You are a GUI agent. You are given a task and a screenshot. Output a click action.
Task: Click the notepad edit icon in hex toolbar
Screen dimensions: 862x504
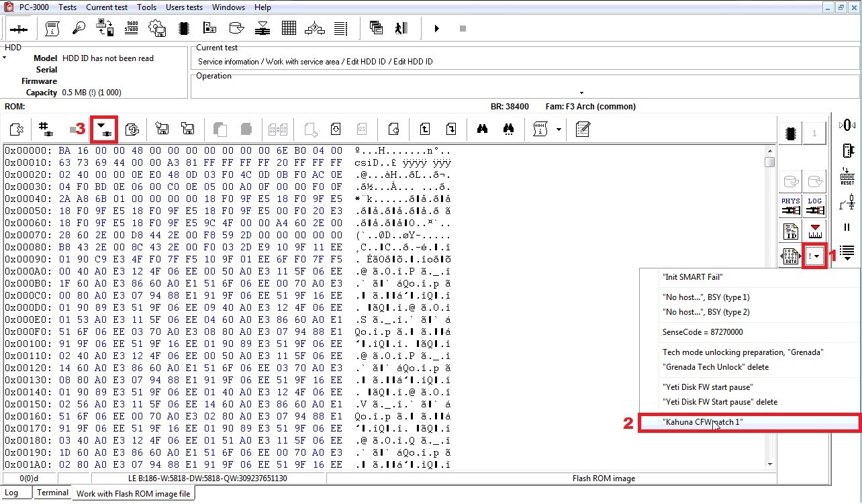click(583, 130)
